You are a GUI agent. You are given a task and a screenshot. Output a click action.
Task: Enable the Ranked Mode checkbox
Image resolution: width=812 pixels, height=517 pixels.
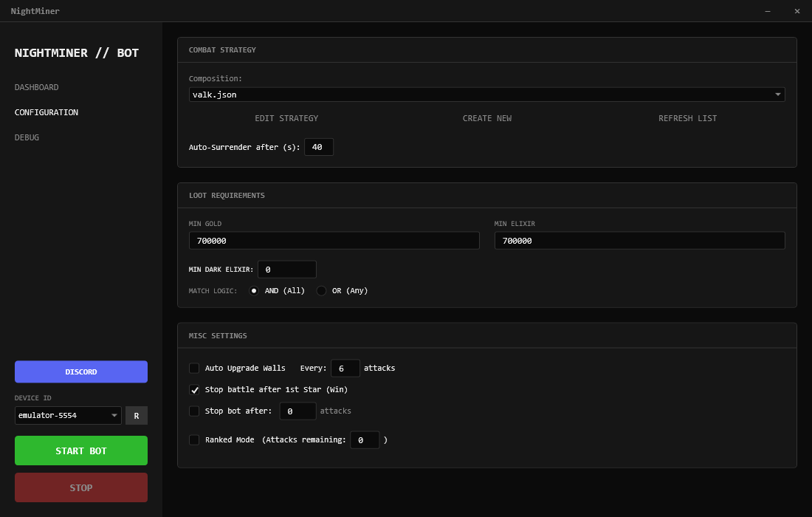pyautogui.click(x=194, y=439)
